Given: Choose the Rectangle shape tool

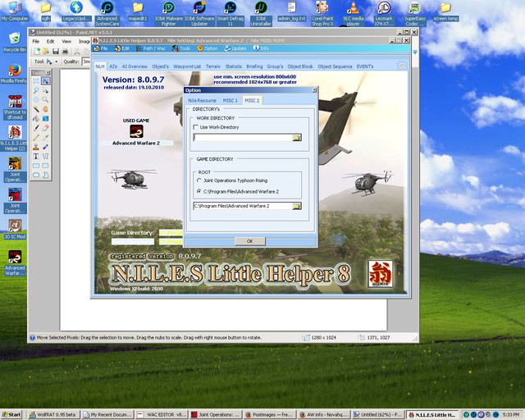Looking at the screenshot, I should click(x=36, y=166).
